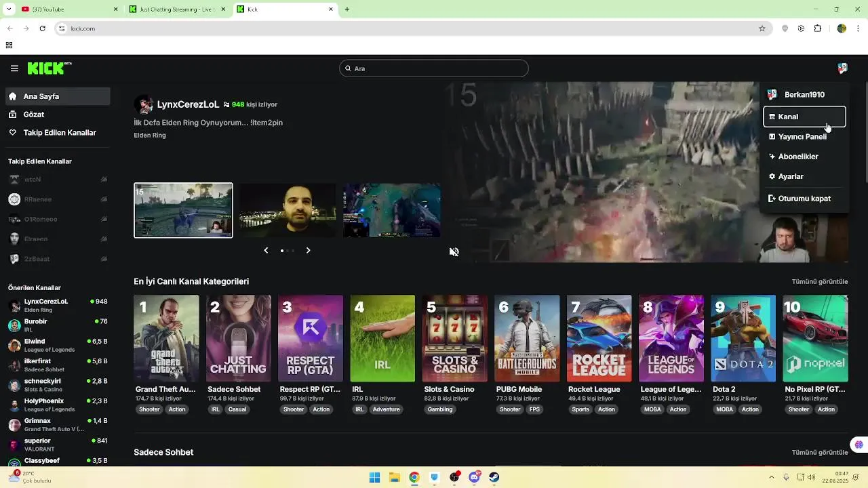Click the Casual tag under Sadece Sohbet

point(237,409)
